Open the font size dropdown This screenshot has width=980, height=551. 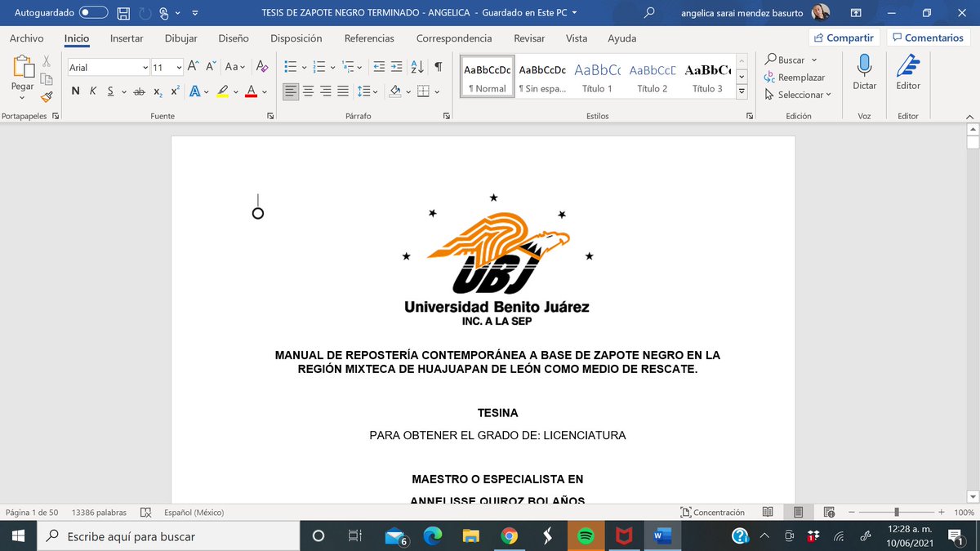[178, 68]
